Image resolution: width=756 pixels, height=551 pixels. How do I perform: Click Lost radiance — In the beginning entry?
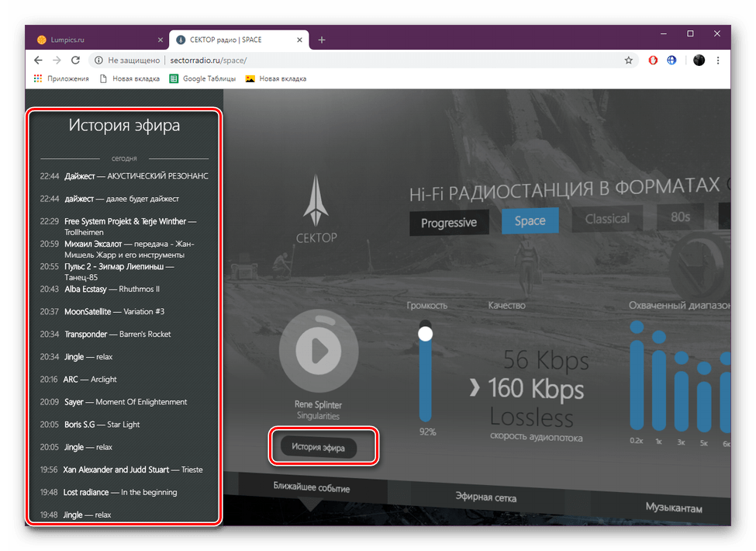click(x=109, y=492)
